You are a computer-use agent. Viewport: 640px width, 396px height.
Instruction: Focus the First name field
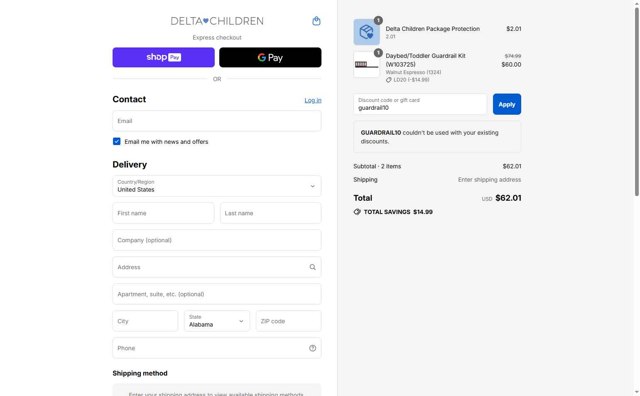pyautogui.click(x=163, y=213)
